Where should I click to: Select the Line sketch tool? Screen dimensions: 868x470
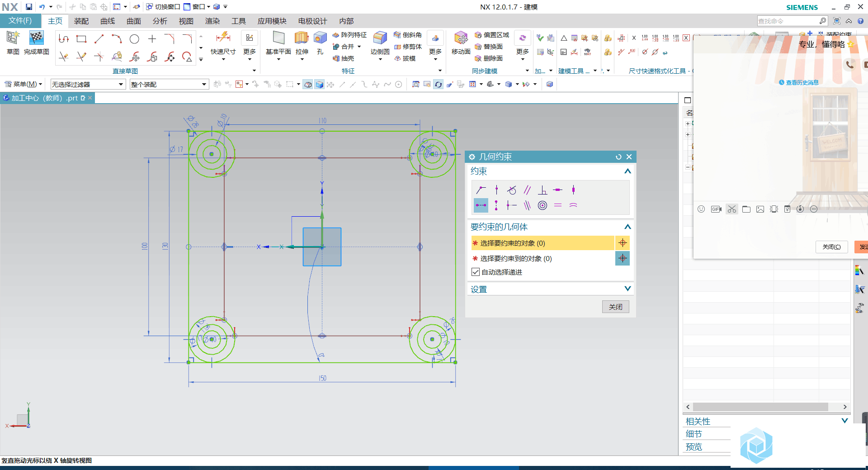(99, 39)
